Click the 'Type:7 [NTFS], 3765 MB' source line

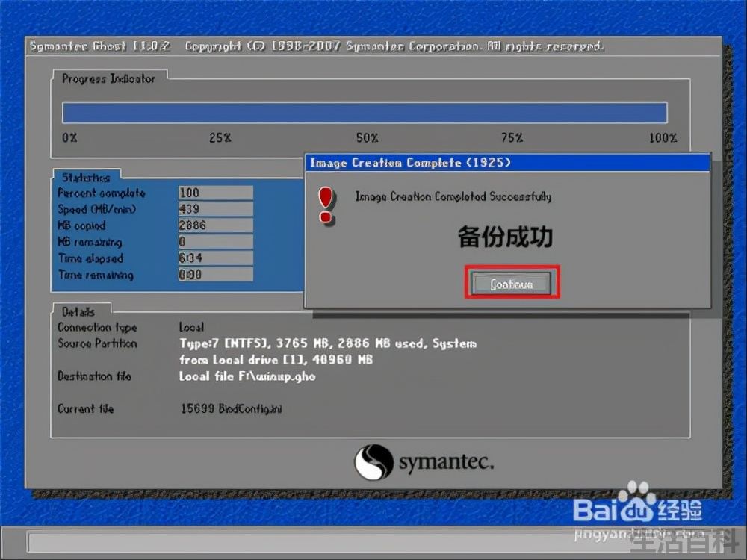[328, 343]
